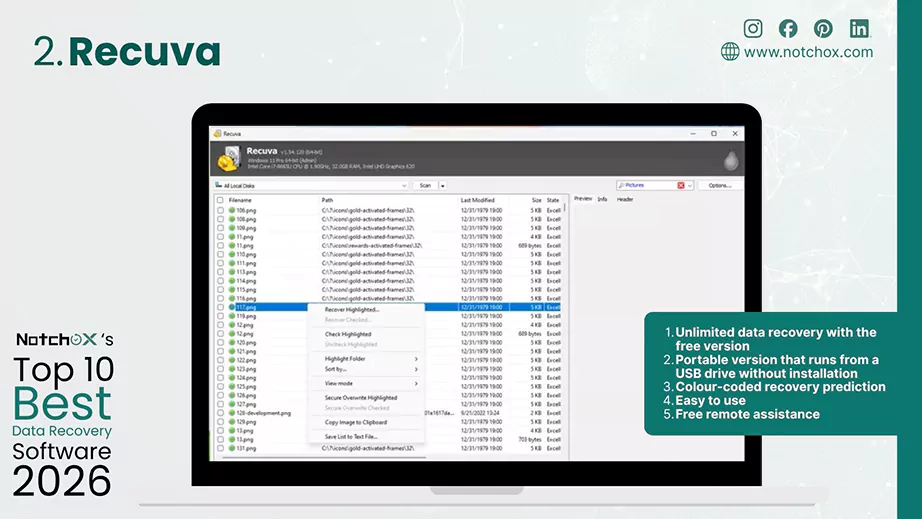Click the drive icon beside All Local Disks
922x519 pixels.
pyautogui.click(x=218, y=185)
